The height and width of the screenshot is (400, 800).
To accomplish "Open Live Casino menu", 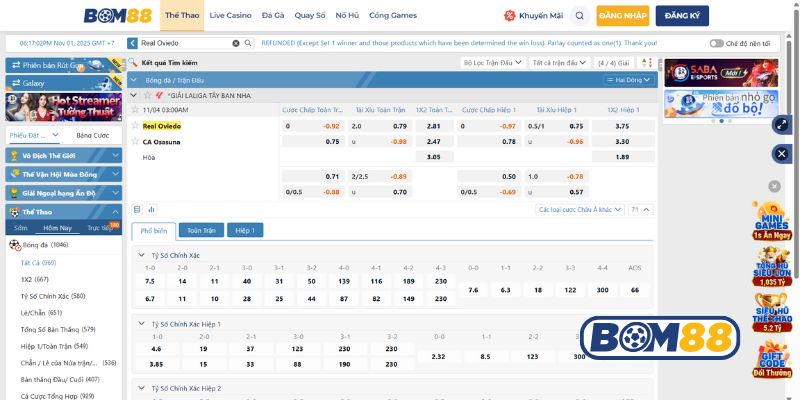I will click(x=230, y=16).
